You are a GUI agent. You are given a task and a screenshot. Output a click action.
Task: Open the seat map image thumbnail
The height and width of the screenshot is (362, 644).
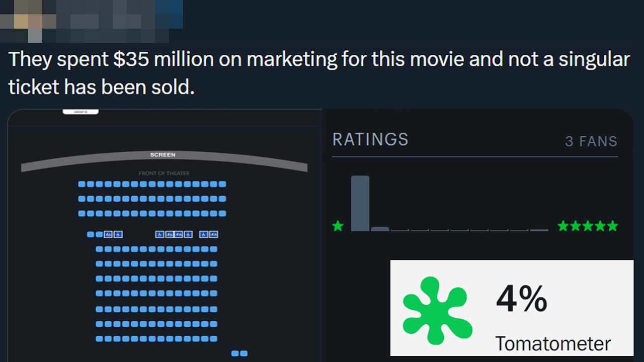pyautogui.click(x=165, y=235)
